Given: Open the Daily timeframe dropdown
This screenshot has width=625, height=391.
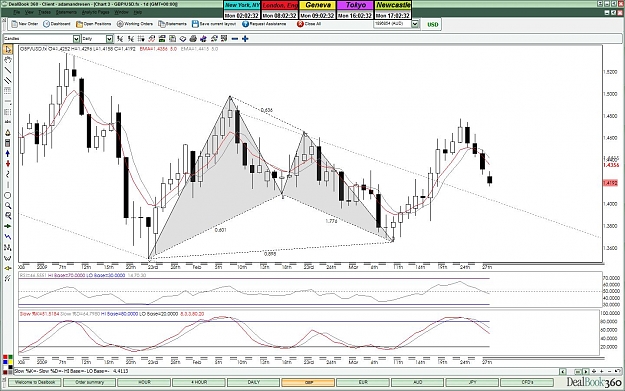Looking at the screenshot, I should coord(109,39).
